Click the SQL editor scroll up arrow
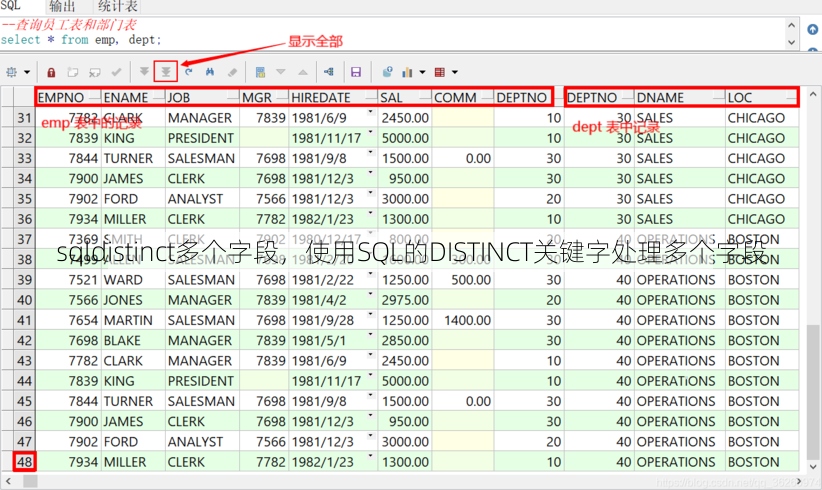Viewport: 822px width, 490px height. 792,25
